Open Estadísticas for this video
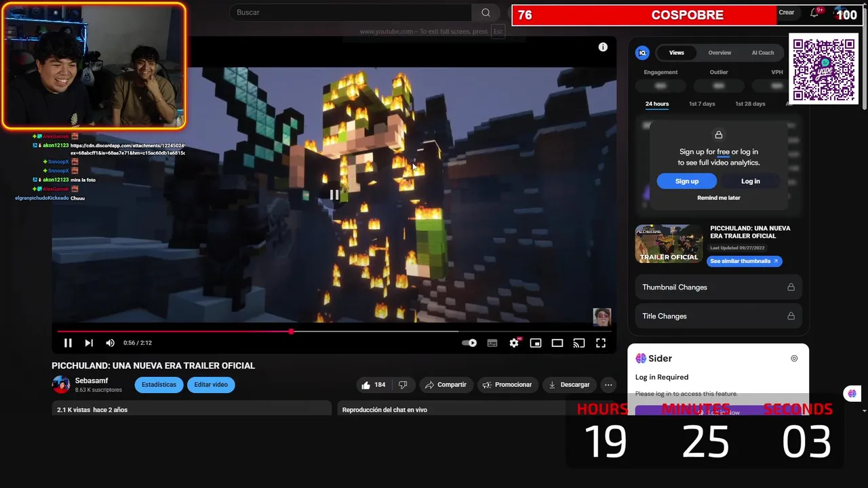 [159, 385]
